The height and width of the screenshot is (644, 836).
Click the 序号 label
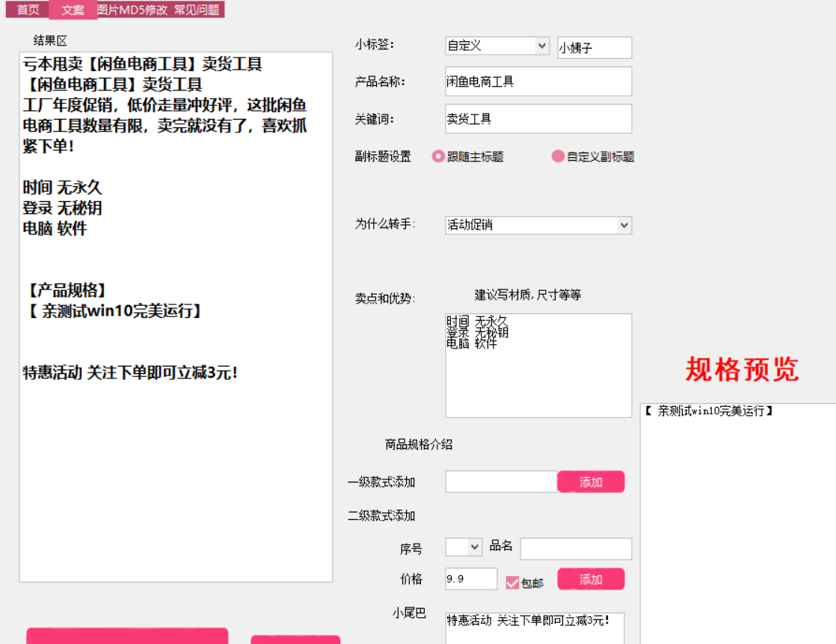[411, 549]
